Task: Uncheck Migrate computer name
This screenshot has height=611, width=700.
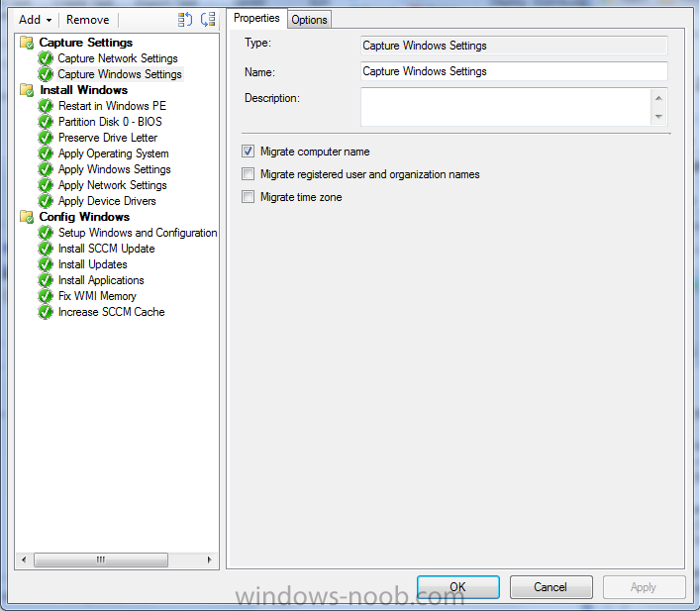Action: click(249, 152)
